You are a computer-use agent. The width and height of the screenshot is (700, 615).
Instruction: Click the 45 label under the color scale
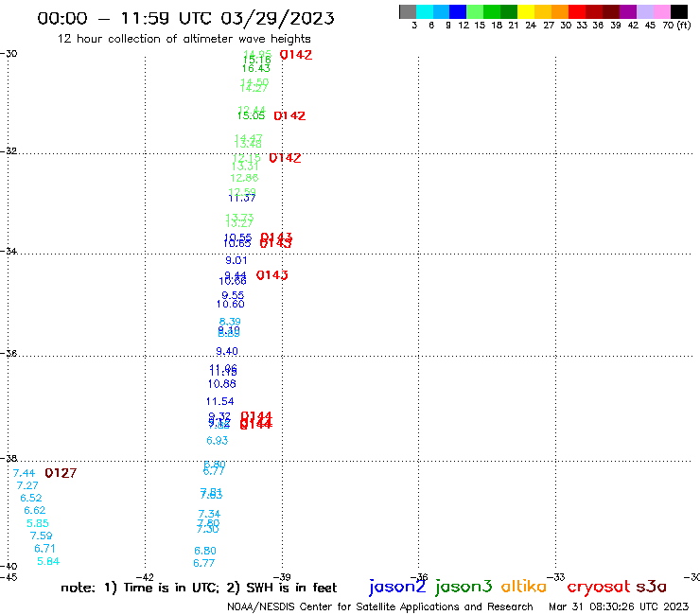coord(650,26)
